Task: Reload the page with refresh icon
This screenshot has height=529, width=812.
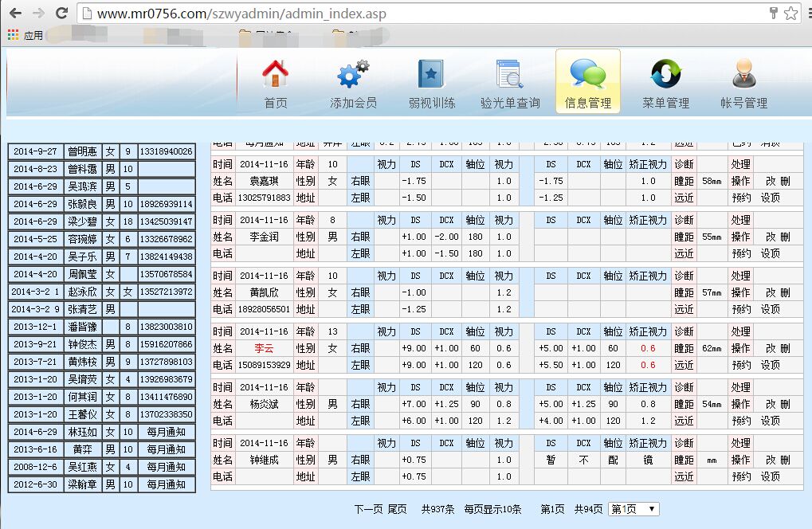Action: [x=61, y=13]
